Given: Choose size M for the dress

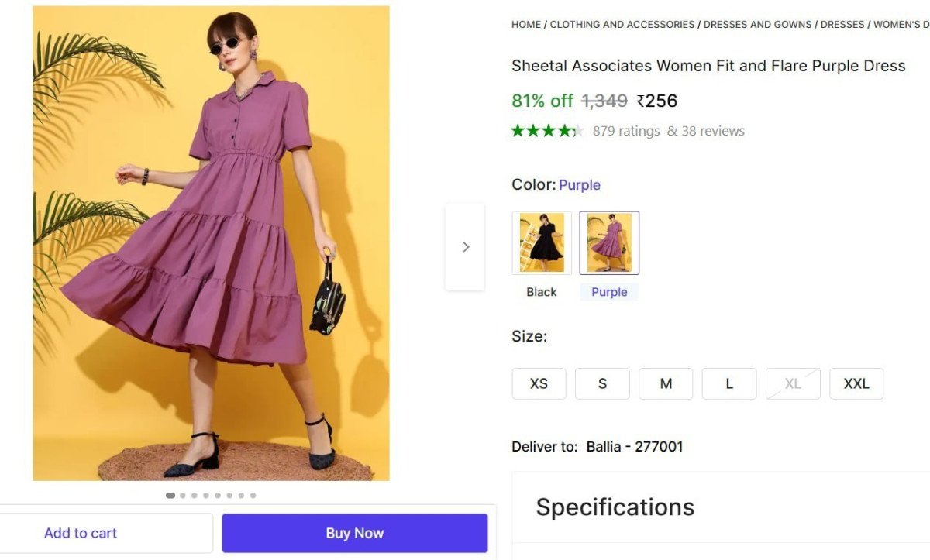Looking at the screenshot, I should point(666,383).
